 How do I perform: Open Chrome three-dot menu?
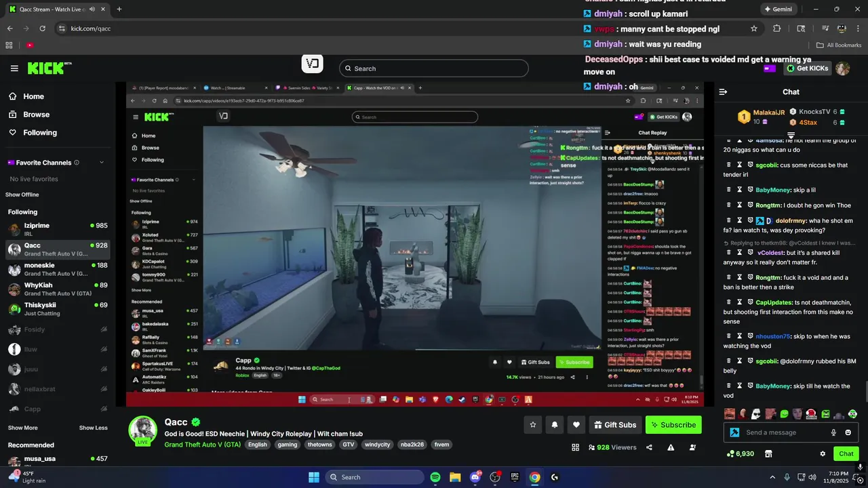[858, 28]
